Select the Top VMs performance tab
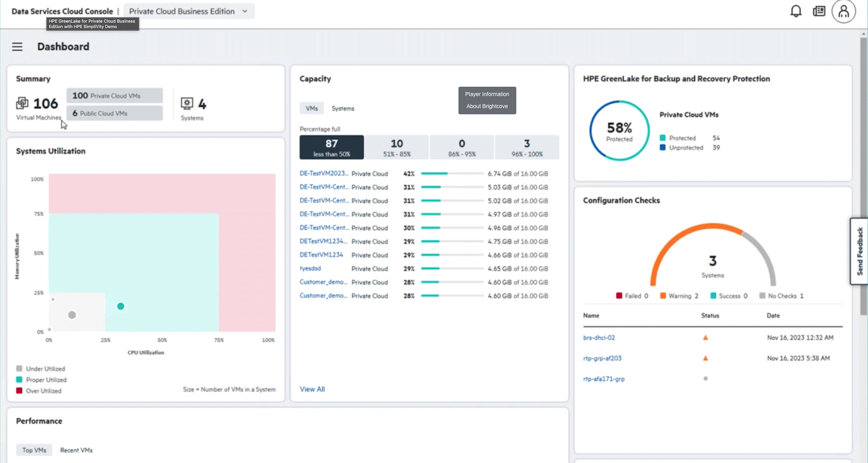 pos(34,450)
